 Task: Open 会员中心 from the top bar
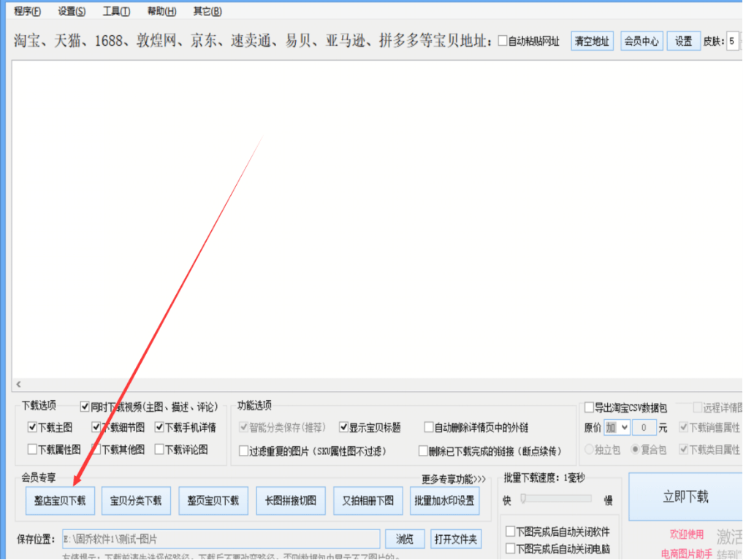point(641,42)
